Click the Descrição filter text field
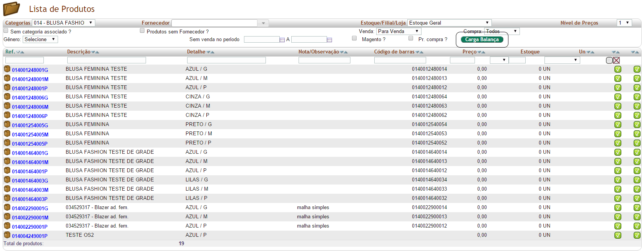The image size is (644, 251). coord(106,60)
